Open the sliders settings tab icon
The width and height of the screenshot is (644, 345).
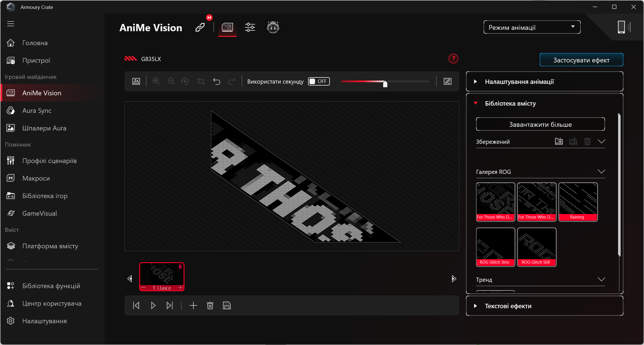pos(250,27)
